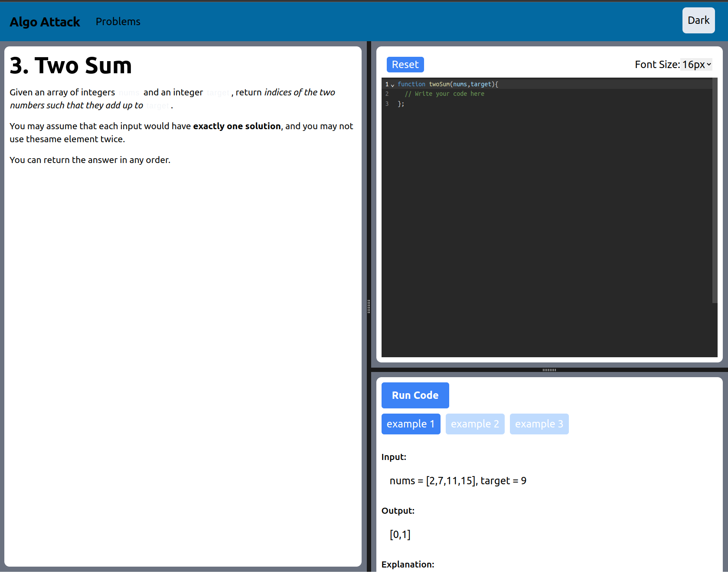The image size is (728, 574).
Task: Click the 'Output:' label
Action: coord(398,511)
